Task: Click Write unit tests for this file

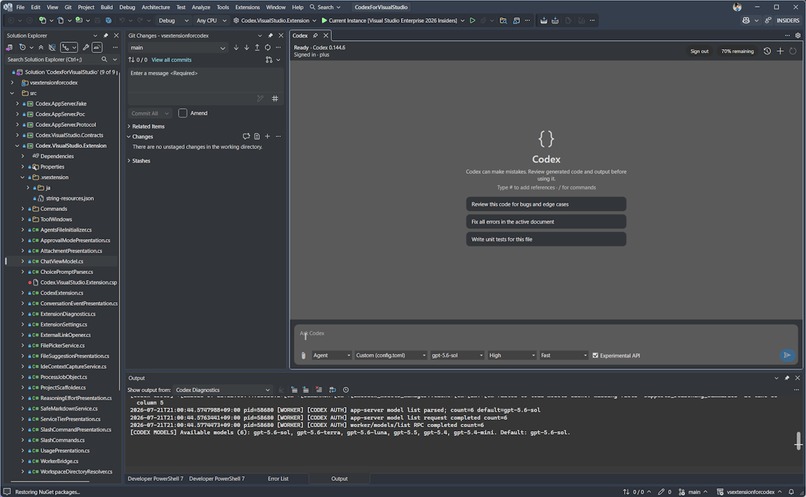Action: coord(546,239)
